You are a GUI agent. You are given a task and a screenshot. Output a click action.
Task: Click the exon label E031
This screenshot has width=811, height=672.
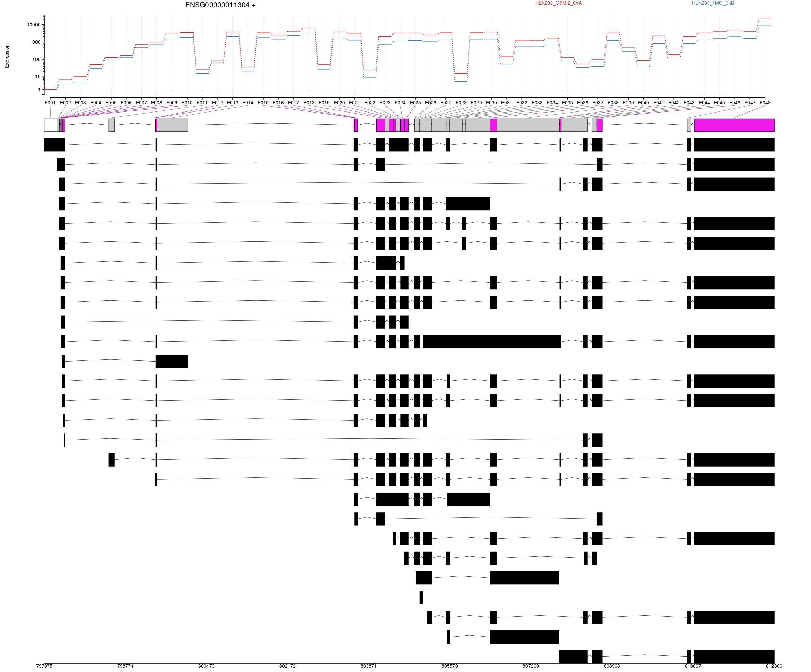click(506, 103)
